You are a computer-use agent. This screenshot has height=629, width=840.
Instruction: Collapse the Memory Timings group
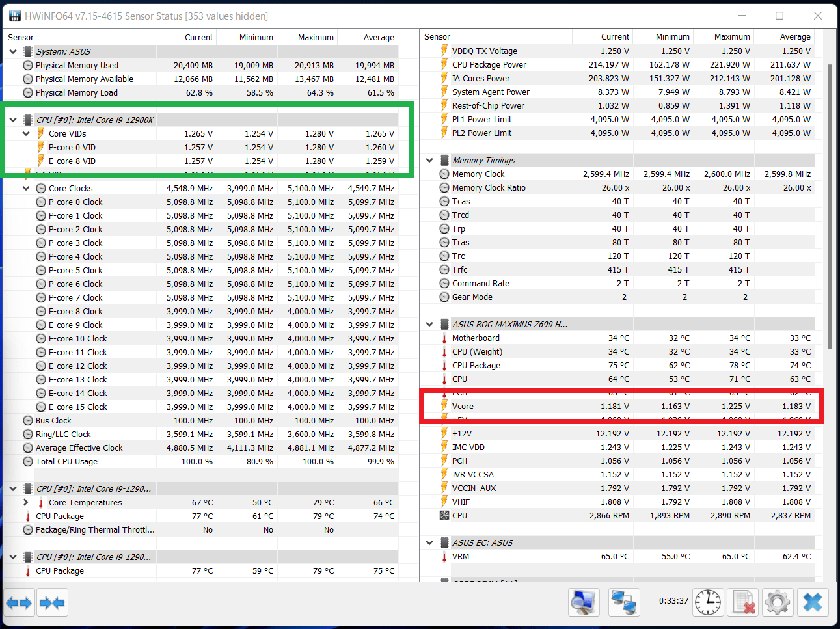click(429, 160)
